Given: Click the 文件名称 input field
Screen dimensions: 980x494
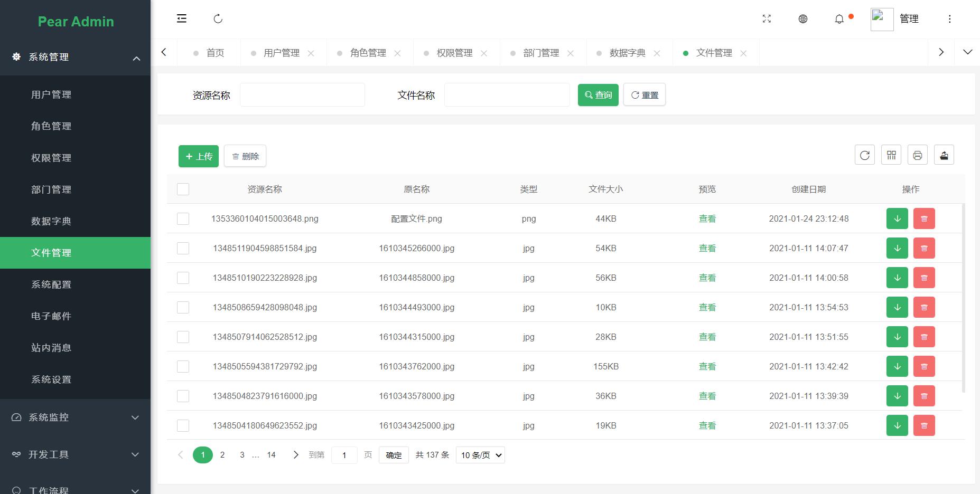Looking at the screenshot, I should click(x=507, y=95).
